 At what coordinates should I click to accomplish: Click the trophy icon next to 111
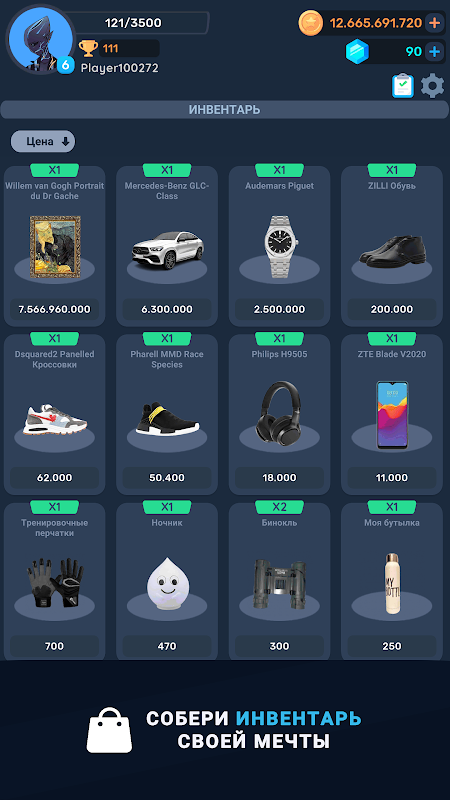tap(88, 48)
